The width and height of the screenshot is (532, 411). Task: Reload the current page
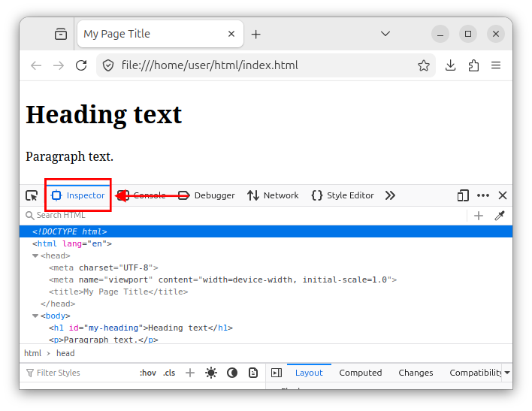(81, 65)
